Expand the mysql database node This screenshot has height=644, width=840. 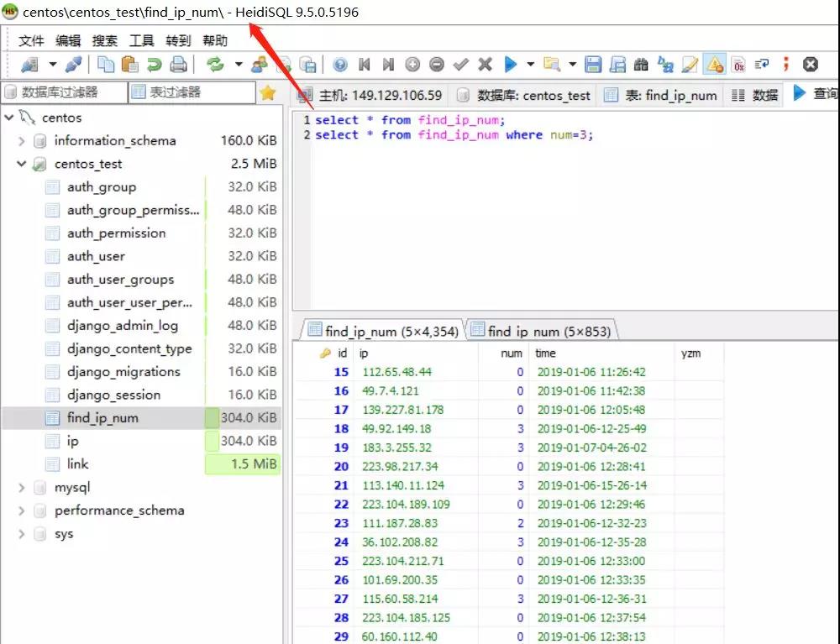22,488
